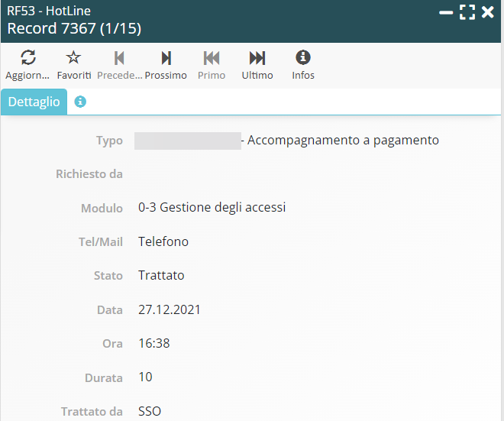This screenshot has height=421, width=504.
Task: Jump to first record with Primo
Action: click(212, 58)
